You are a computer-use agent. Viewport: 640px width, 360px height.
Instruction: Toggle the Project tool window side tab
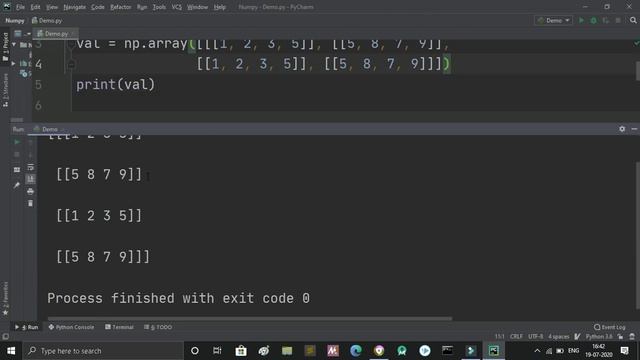(5, 47)
